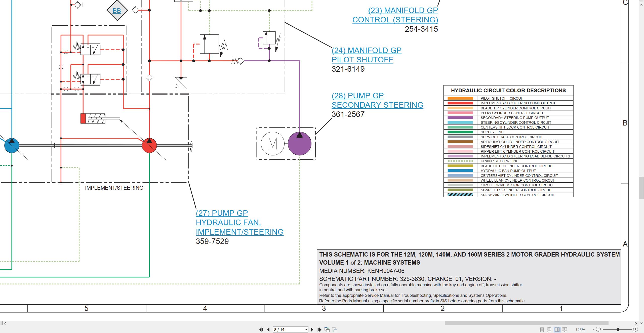Switch to single page view layout

[542, 329]
